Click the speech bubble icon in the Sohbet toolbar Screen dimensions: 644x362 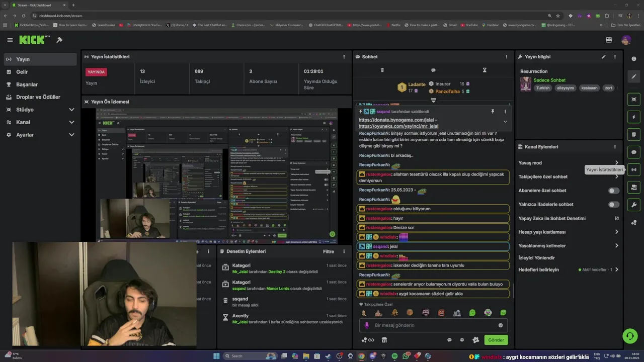[x=433, y=70]
